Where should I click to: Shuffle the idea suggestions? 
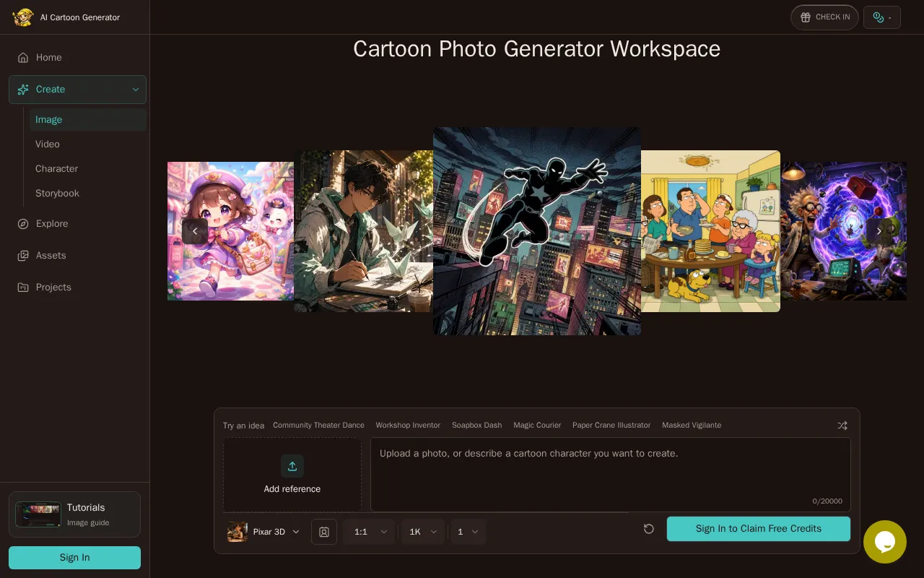point(842,426)
